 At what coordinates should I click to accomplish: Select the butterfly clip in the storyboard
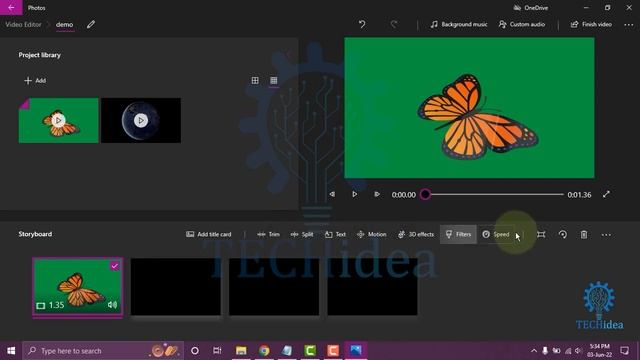tap(78, 287)
